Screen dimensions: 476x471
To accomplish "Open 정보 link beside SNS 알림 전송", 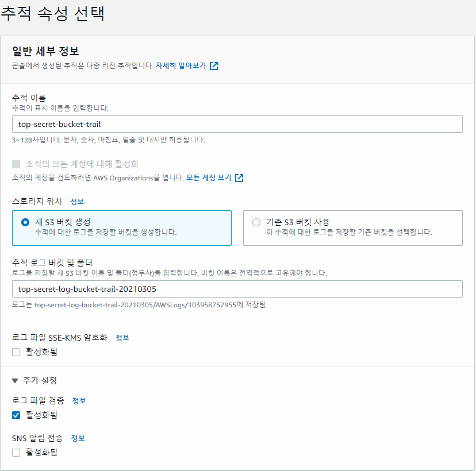I will [x=78, y=438].
